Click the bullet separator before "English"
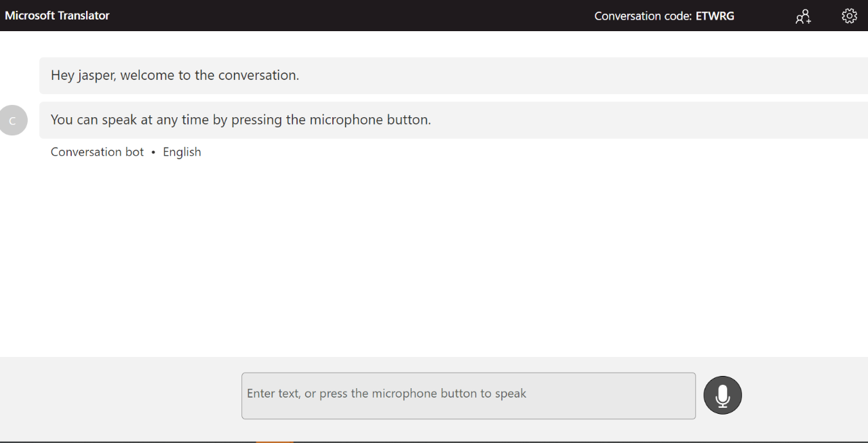 click(x=153, y=152)
